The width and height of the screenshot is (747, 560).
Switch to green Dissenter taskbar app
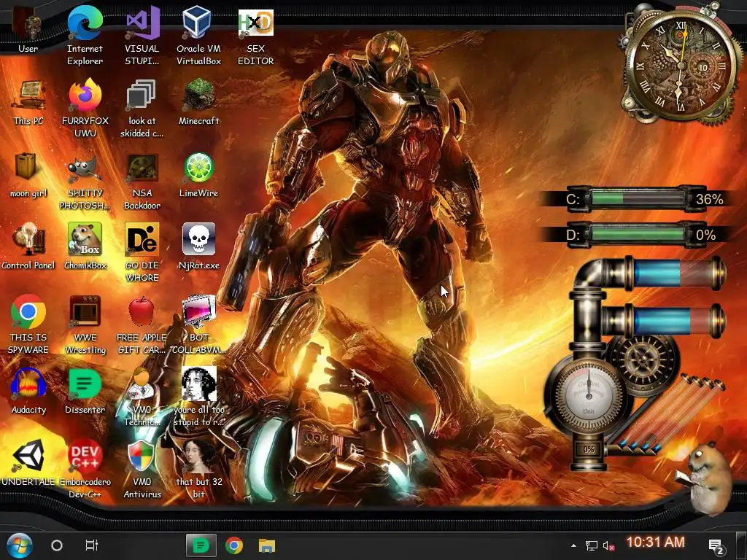(x=201, y=545)
